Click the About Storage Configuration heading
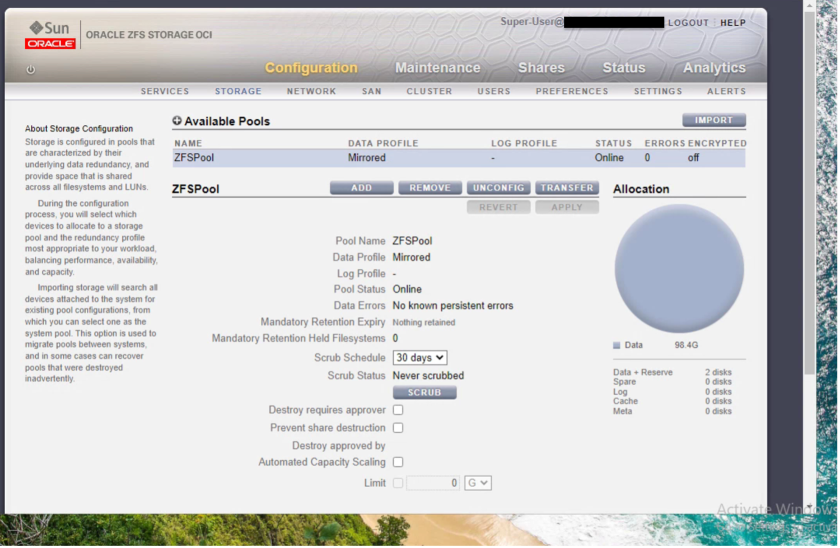The width and height of the screenshot is (840, 548). click(x=79, y=129)
